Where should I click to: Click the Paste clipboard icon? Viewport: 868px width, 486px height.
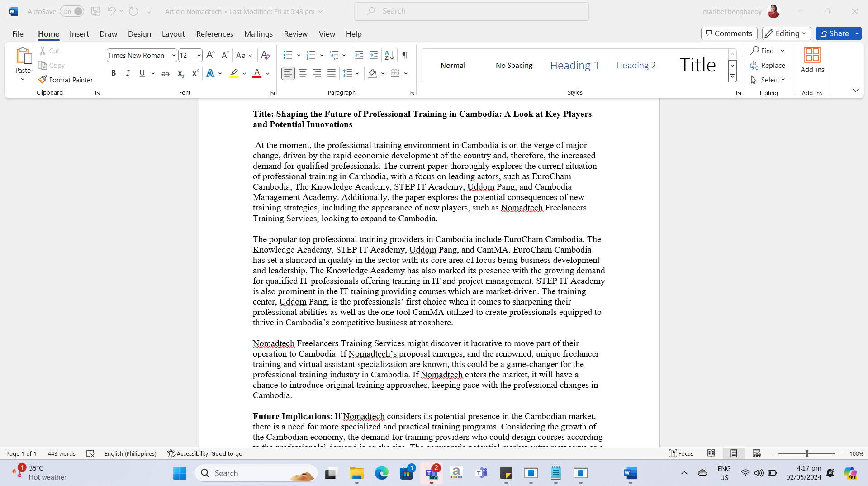pos(23,55)
